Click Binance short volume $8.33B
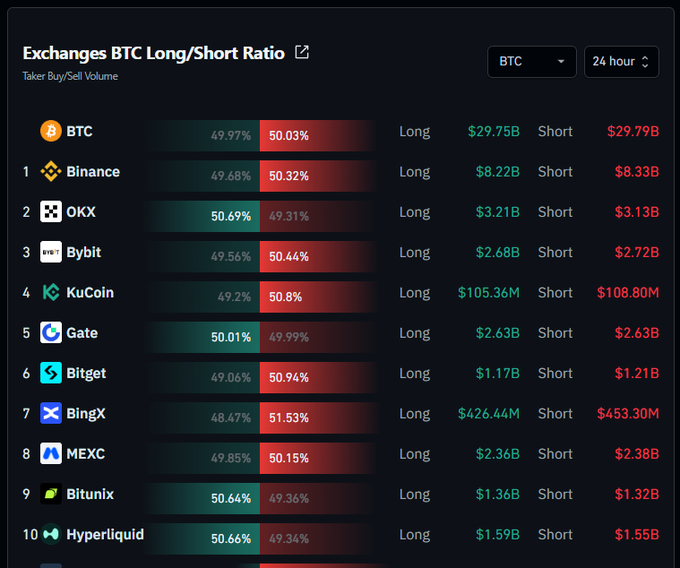 tap(637, 172)
